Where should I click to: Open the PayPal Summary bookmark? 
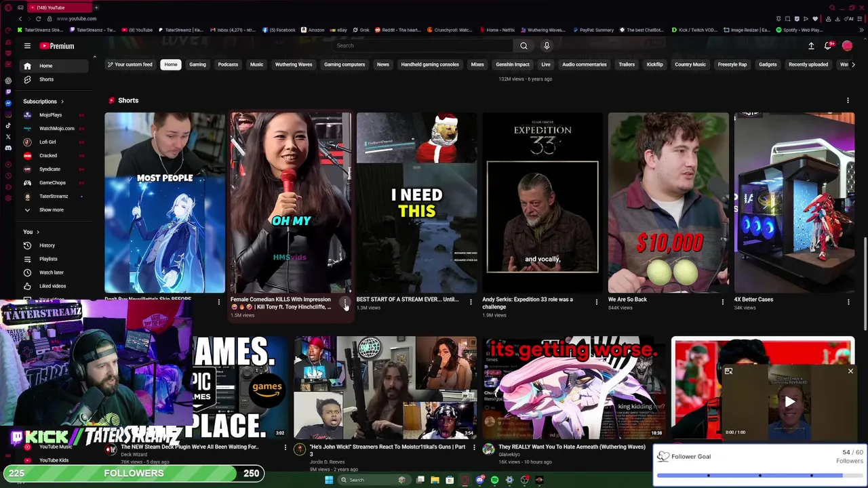[x=593, y=30]
